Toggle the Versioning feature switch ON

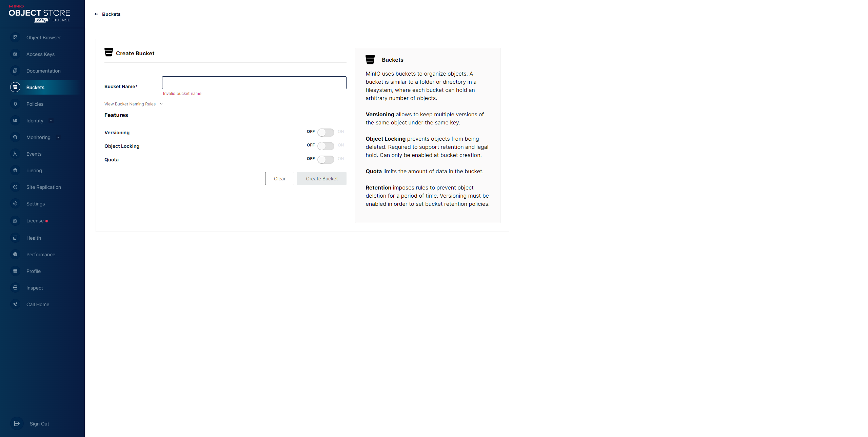click(326, 132)
